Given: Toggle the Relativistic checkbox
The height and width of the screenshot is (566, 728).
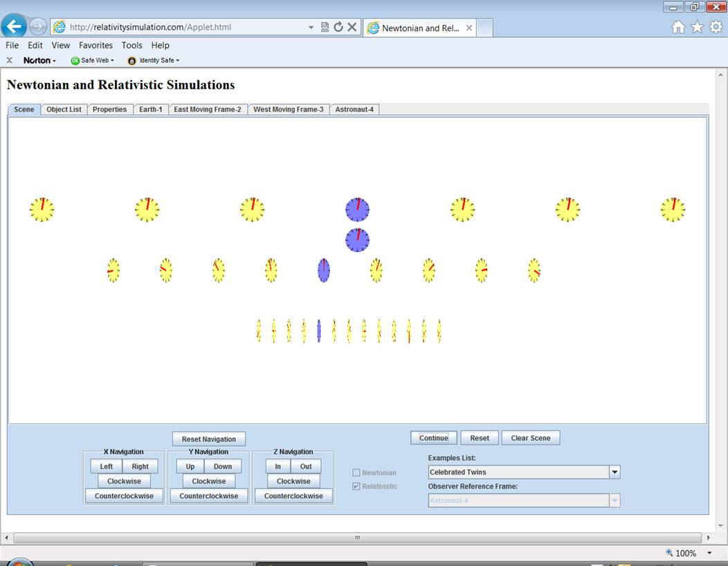Looking at the screenshot, I should tap(356, 486).
